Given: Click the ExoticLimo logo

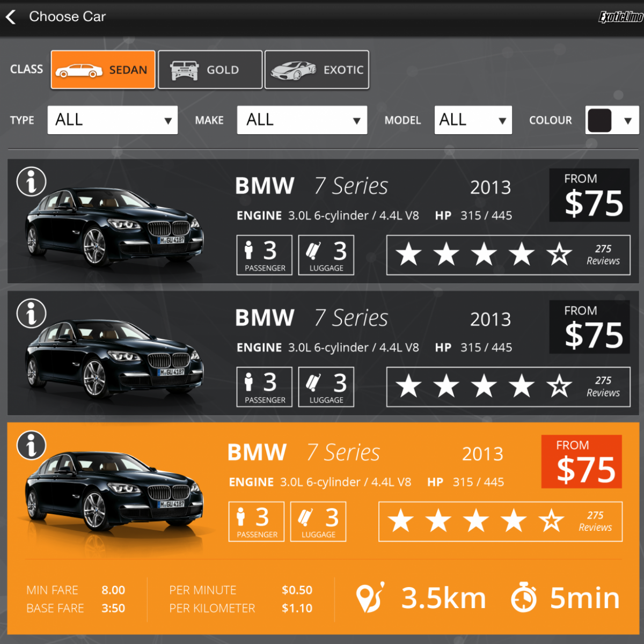Looking at the screenshot, I should point(620,17).
